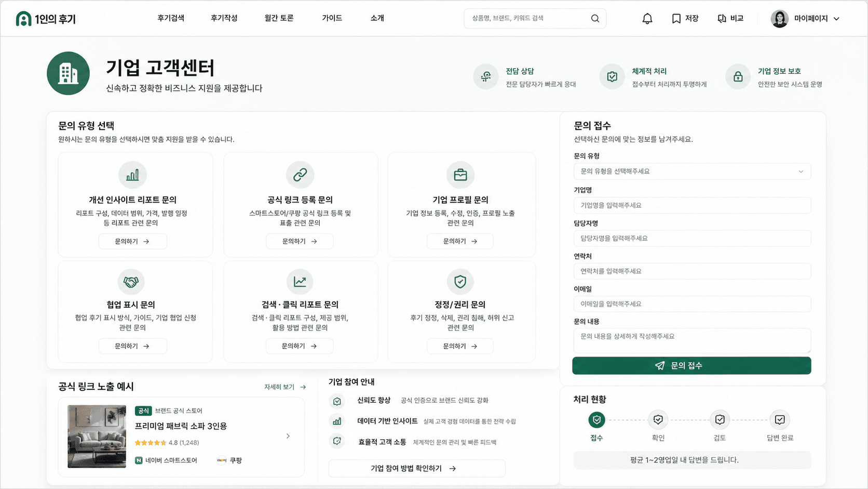Click the trend line icon for 검색·클릭 리포트
868x489 pixels.
click(300, 282)
